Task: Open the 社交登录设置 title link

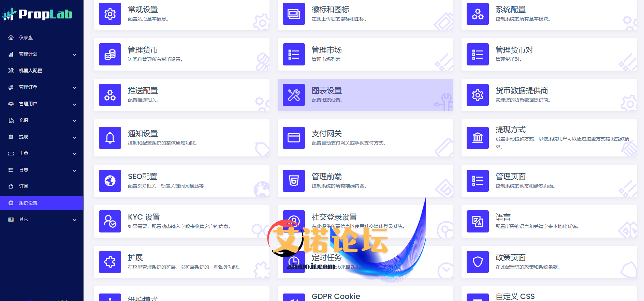Action: click(334, 217)
